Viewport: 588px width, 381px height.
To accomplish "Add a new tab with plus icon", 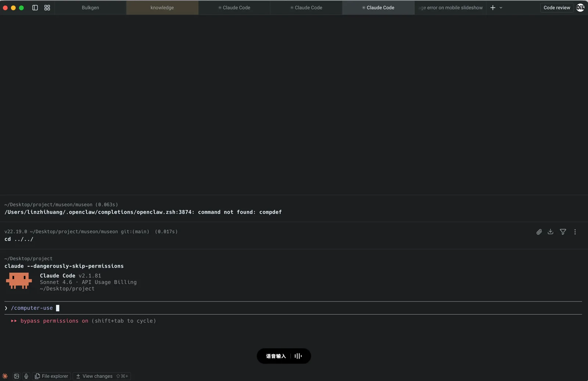I will [x=493, y=7].
